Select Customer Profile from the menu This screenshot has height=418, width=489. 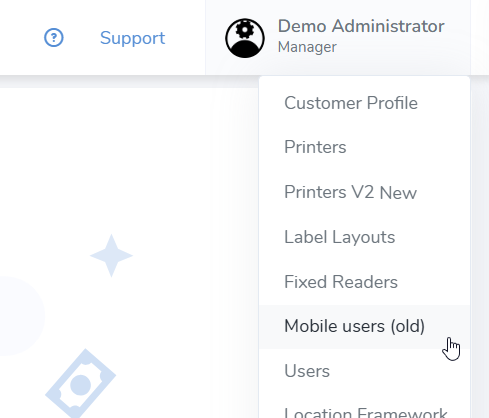364,103
